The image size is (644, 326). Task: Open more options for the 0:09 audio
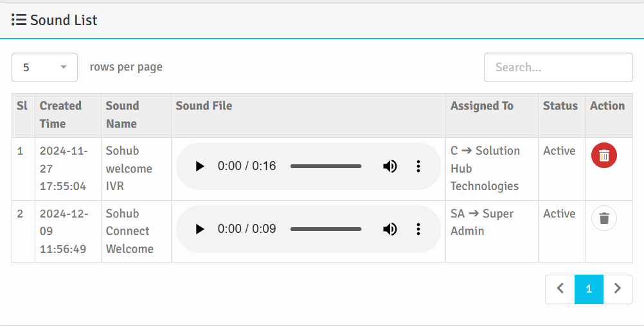(418, 229)
